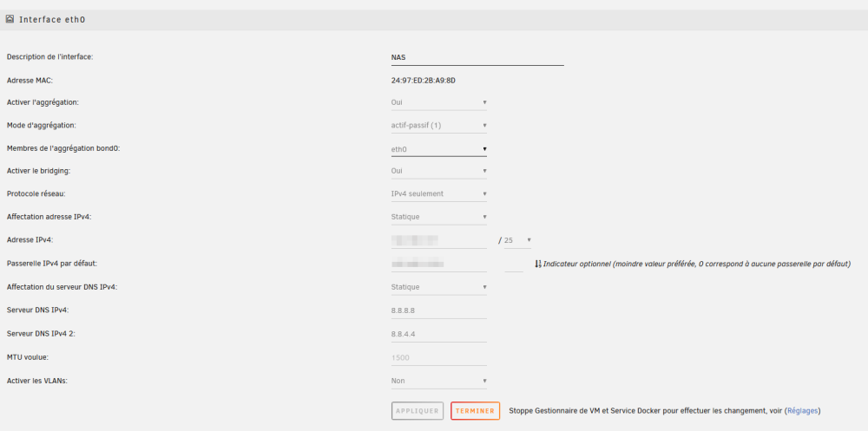This screenshot has height=431, width=868.
Task: Open the bond0 members eth0 dropdown
Action: [x=439, y=148]
